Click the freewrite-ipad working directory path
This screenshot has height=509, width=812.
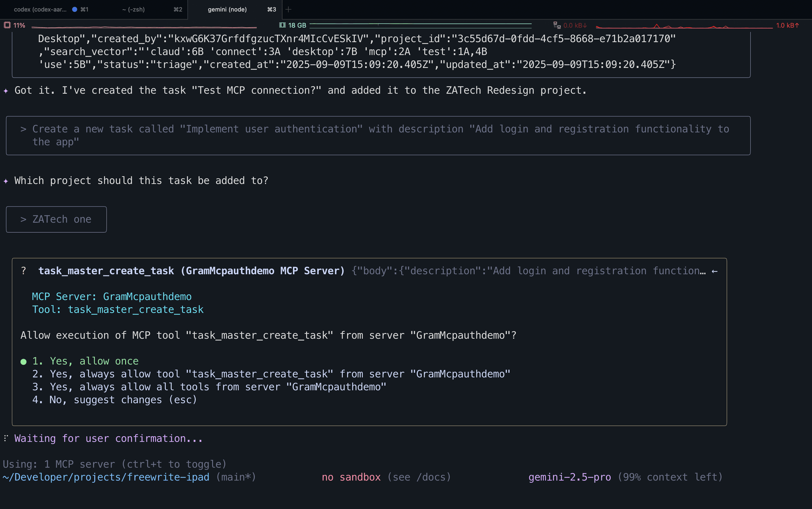click(106, 477)
